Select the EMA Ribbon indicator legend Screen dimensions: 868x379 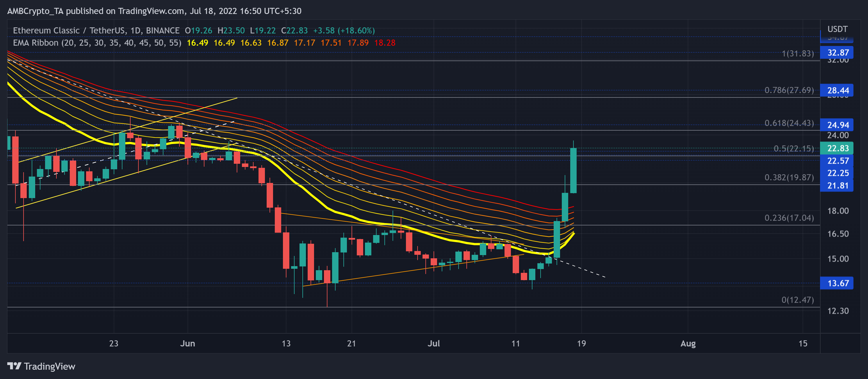click(97, 43)
